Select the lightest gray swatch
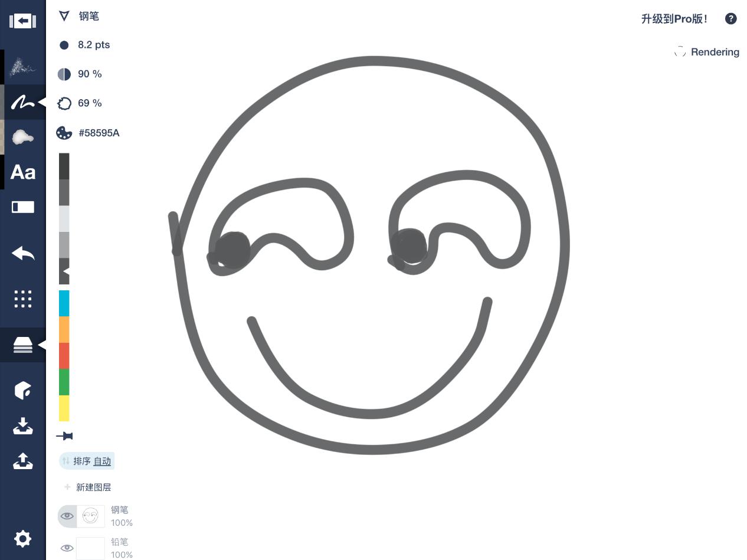The width and height of the screenshot is (747, 560). pyautogui.click(x=64, y=219)
